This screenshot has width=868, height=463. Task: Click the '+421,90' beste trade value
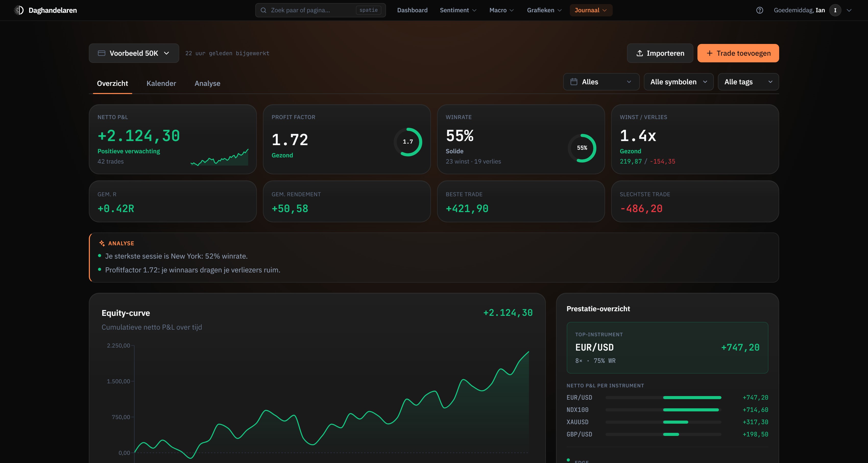467,209
